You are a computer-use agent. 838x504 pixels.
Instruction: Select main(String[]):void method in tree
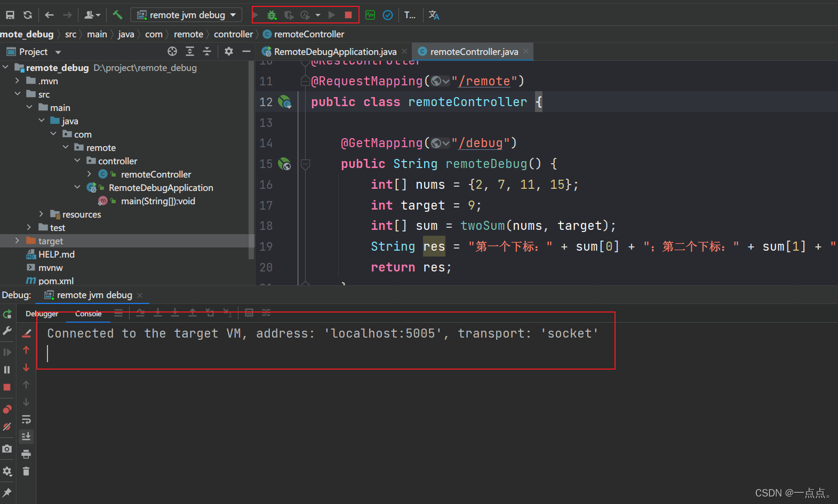tap(158, 201)
